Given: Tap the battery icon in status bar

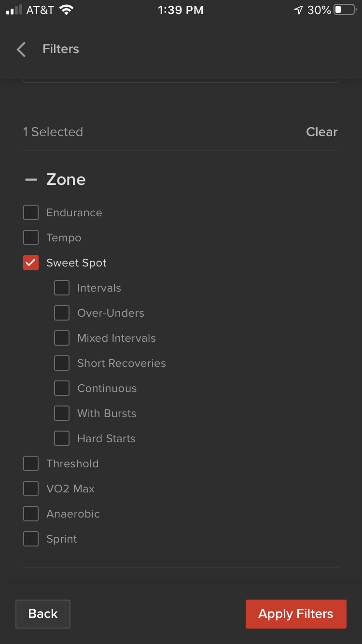Looking at the screenshot, I should 345,10.
